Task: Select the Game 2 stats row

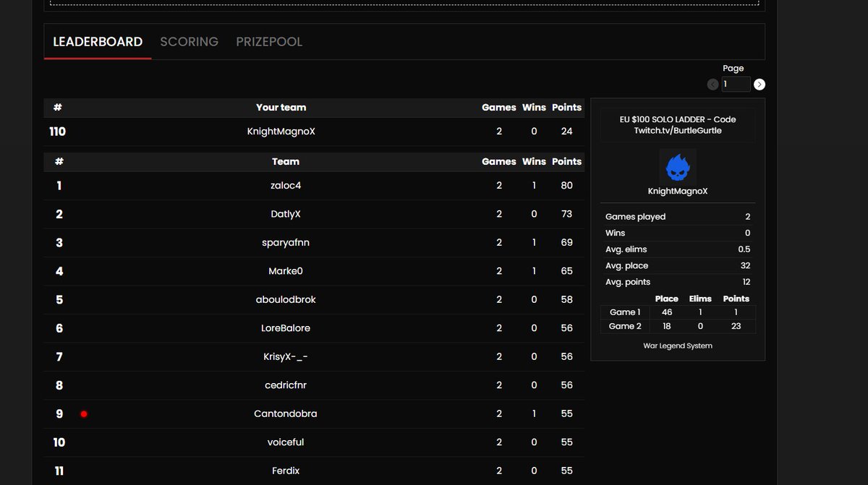Action: coord(678,326)
